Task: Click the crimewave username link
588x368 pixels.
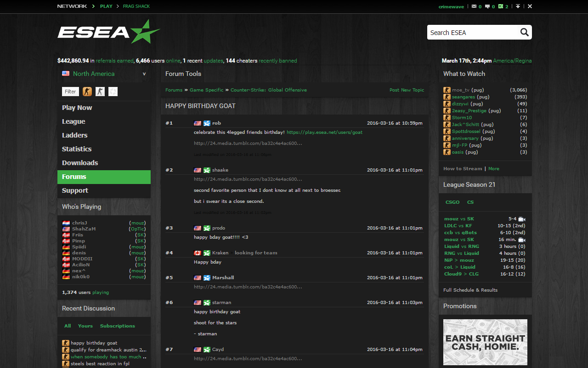Action: click(452, 6)
